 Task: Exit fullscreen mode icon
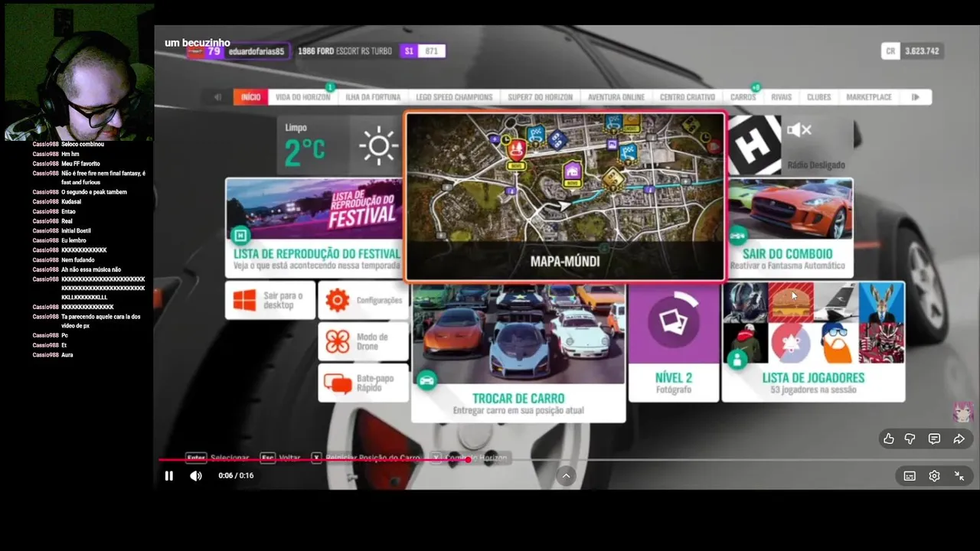pyautogui.click(x=959, y=476)
